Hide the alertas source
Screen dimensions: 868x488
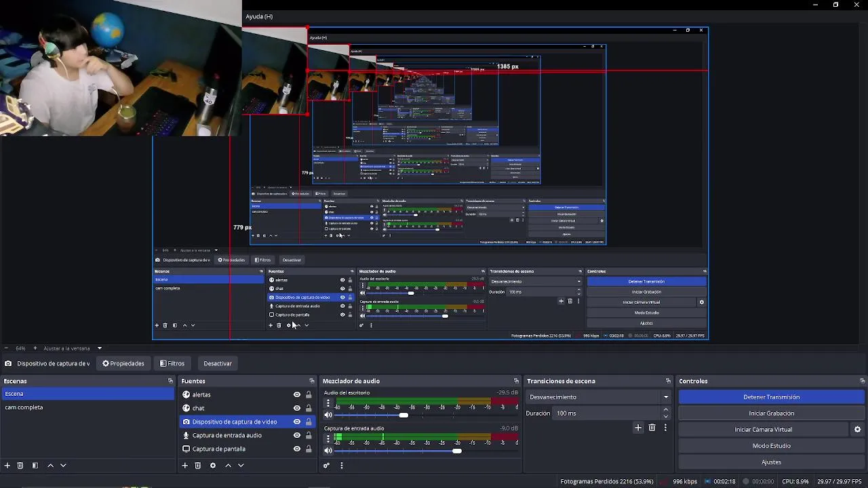click(297, 394)
